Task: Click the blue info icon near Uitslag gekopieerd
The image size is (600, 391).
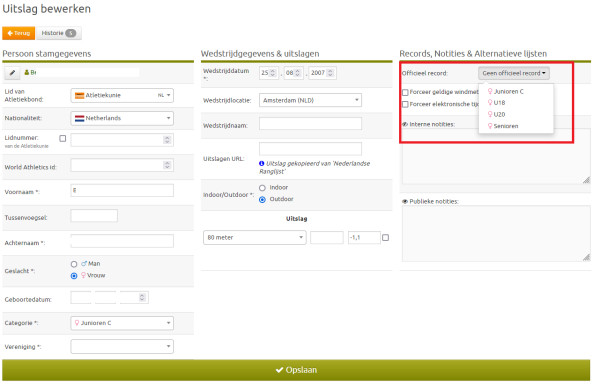Action: [262, 164]
